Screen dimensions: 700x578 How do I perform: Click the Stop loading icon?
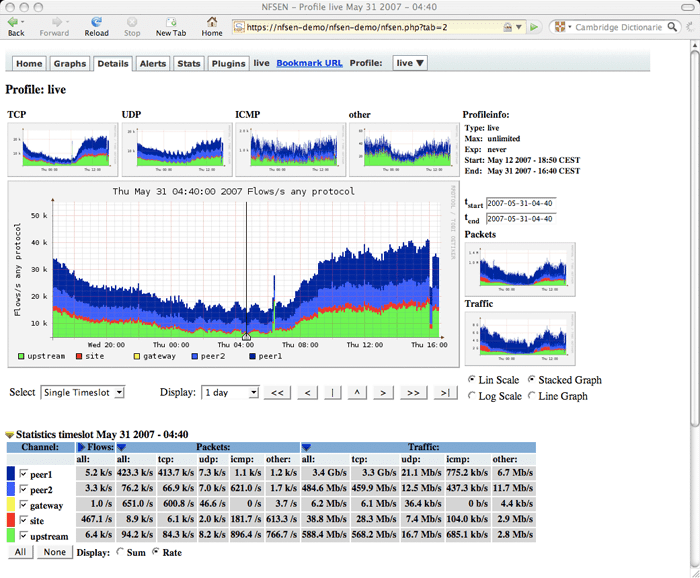point(132,21)
